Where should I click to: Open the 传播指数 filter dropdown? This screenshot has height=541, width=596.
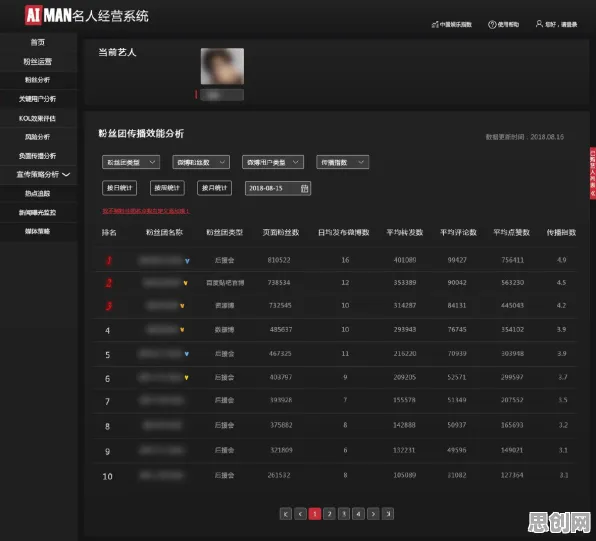coord(342,162)
